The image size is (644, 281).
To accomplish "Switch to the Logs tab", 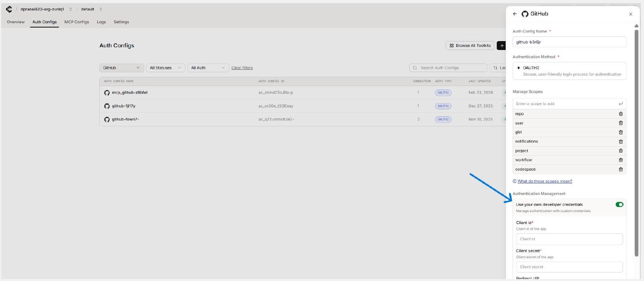I will point(101,22).
